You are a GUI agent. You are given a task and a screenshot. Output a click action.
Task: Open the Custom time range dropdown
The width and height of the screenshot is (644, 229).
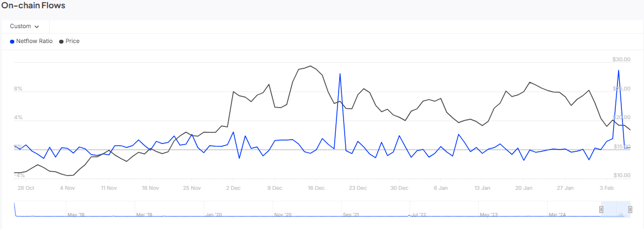pyautogui.click(x=25, y=26)
